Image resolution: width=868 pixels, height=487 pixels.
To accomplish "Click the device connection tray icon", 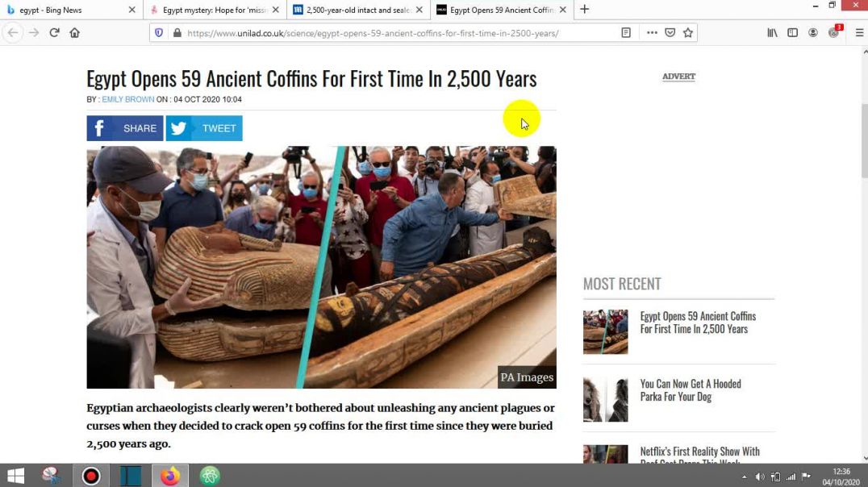I will (775, 477).
